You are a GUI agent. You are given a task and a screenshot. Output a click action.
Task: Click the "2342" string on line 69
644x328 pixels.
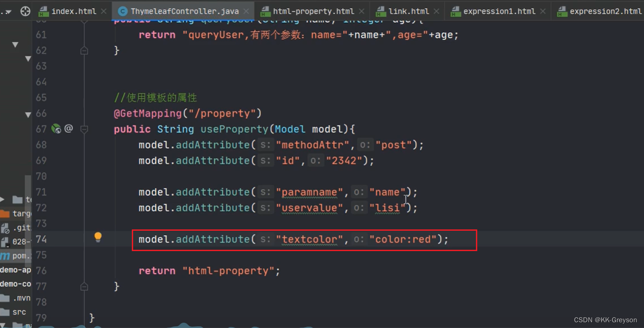click(x=344, y=160)
